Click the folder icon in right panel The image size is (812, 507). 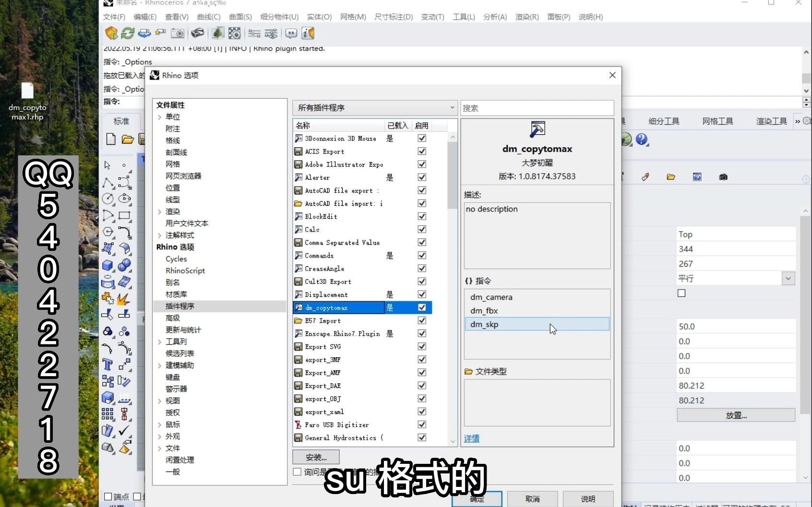click(671, 177)
